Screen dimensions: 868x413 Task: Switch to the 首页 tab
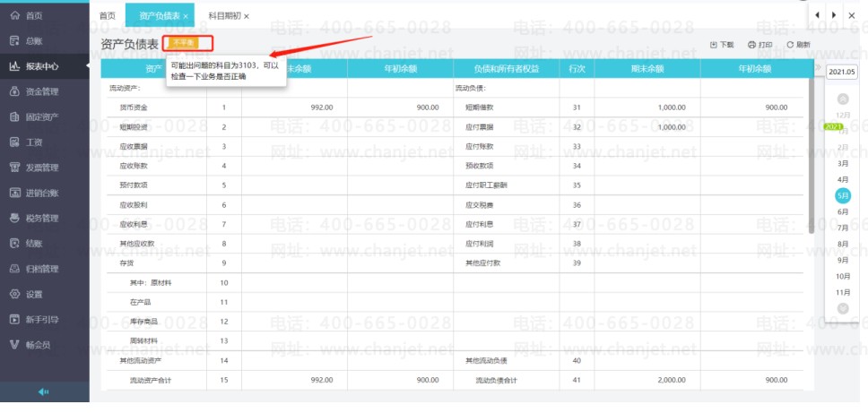coord(108,16)
